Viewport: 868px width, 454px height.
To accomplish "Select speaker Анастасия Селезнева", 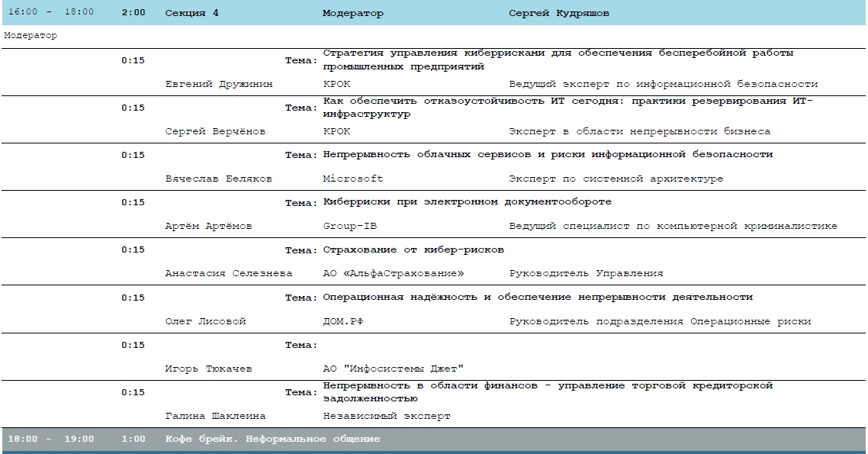I will 229,273.
